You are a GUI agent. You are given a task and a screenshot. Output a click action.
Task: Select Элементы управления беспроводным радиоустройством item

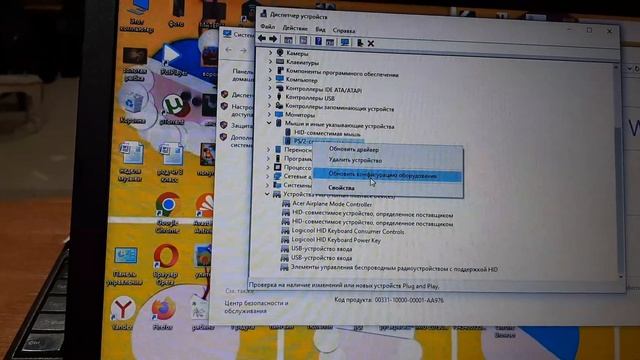click(x=394, y=268)
